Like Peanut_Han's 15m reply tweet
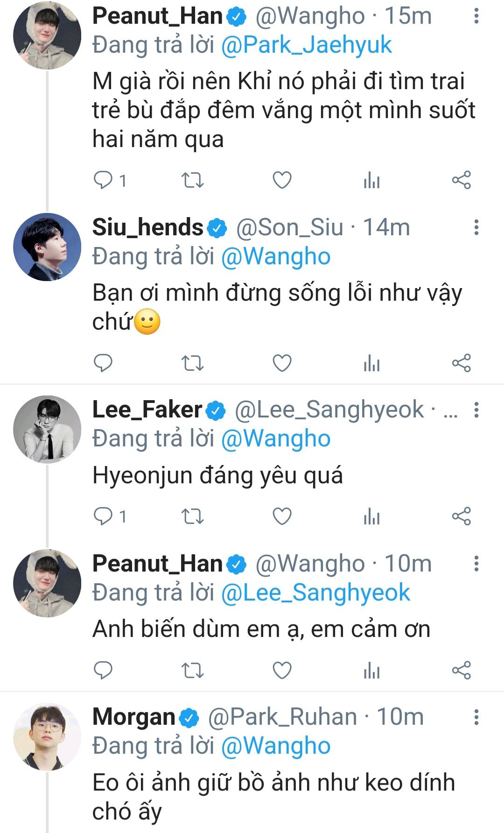This screenshot has height=833, width=504. (x=282, y=180)
